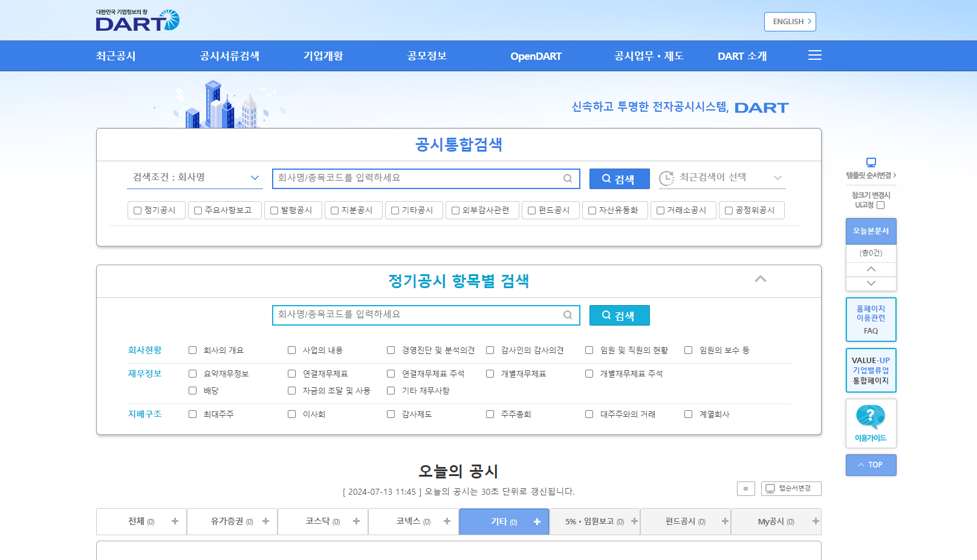Open the hamburger menu in the navigation bar
Image resolution: width=977 pixels, height=560 pixels.
(814, 55)
